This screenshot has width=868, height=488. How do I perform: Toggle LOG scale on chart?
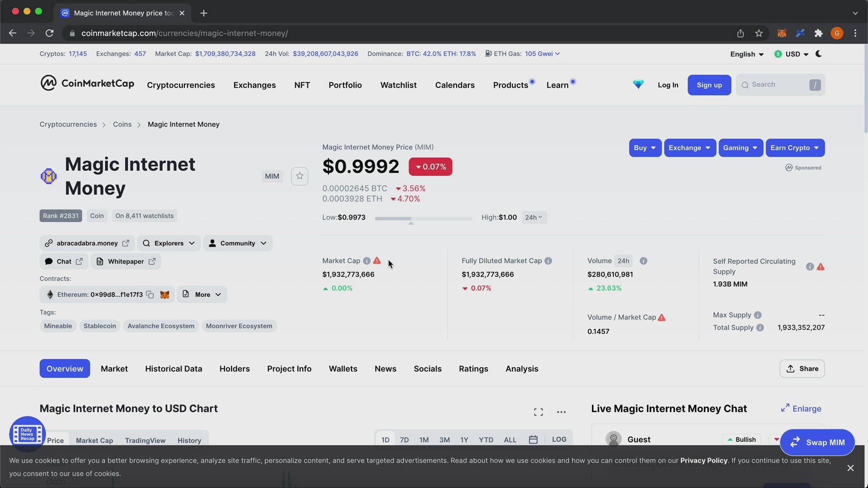point(559,440)
